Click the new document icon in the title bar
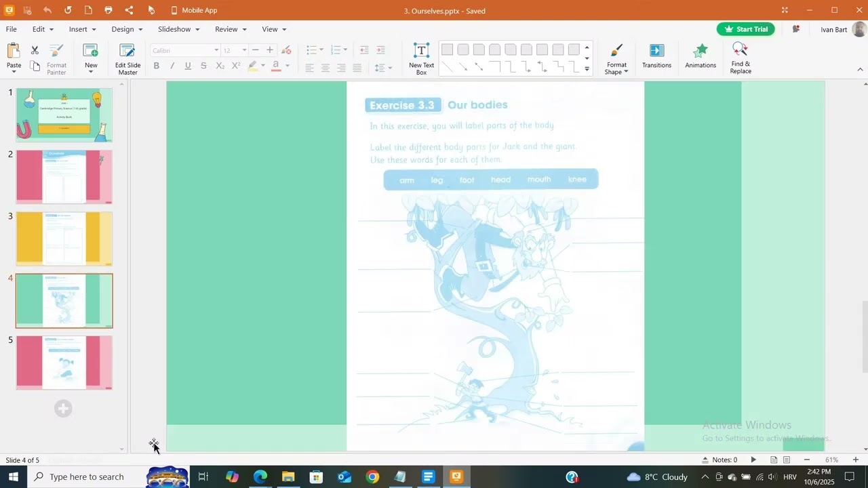The width and height of the screenshot is (868, 488). pyautogui.click(x=88, y=10)
